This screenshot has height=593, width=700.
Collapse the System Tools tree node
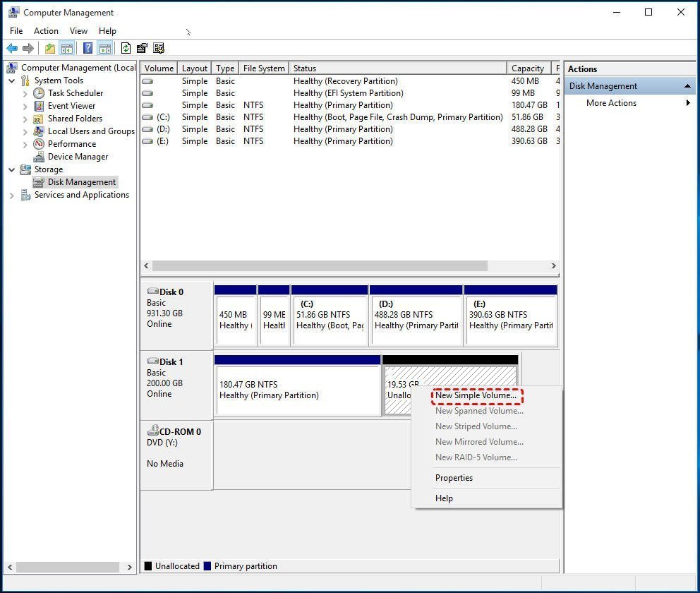pyautogui.click(x=12, y=80)
